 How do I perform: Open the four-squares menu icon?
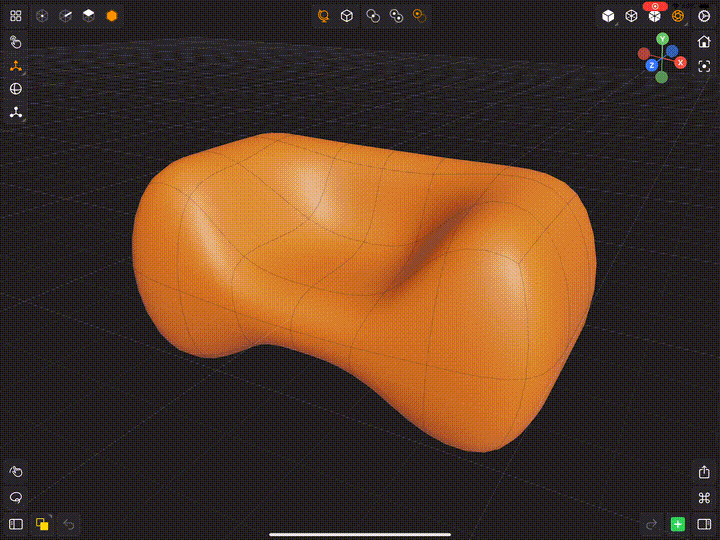(x=16, y=16)
